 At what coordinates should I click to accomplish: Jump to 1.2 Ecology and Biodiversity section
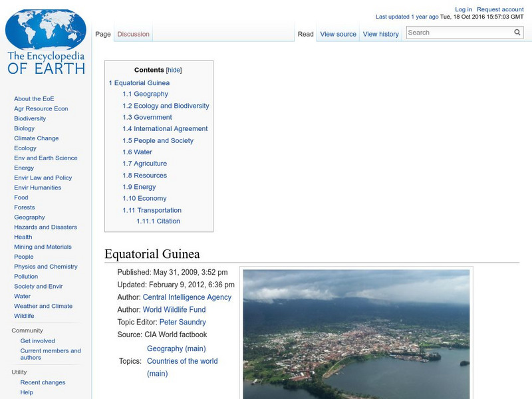(x=166, y=106)
